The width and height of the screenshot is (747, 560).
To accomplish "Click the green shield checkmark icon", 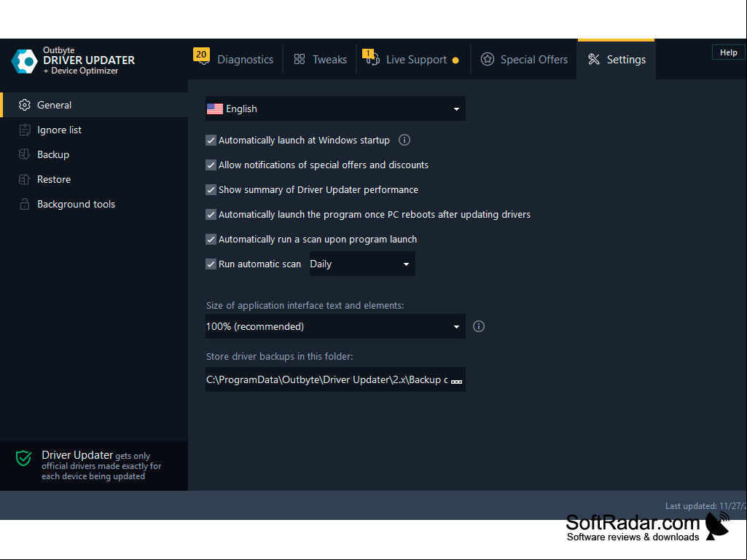I will [24, 458].
